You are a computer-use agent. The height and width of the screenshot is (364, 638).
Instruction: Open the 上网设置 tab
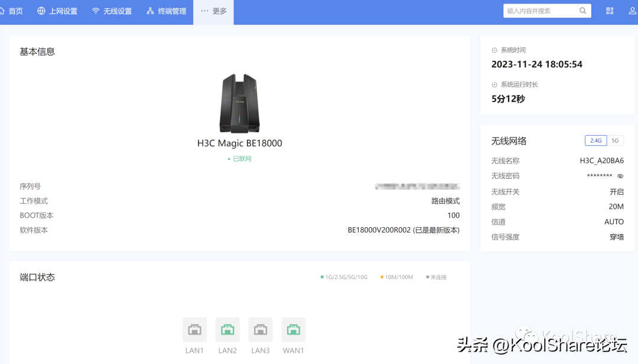(x=57, y=11)
